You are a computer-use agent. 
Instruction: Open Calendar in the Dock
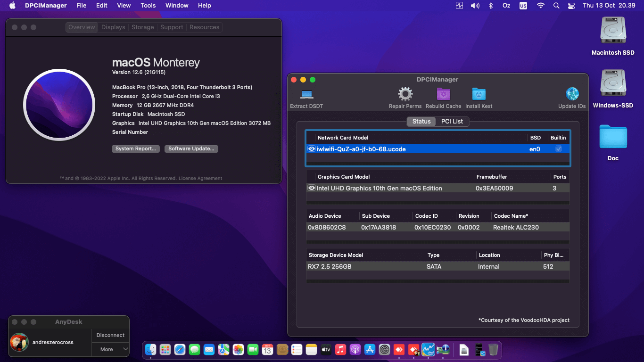point(267,350)
